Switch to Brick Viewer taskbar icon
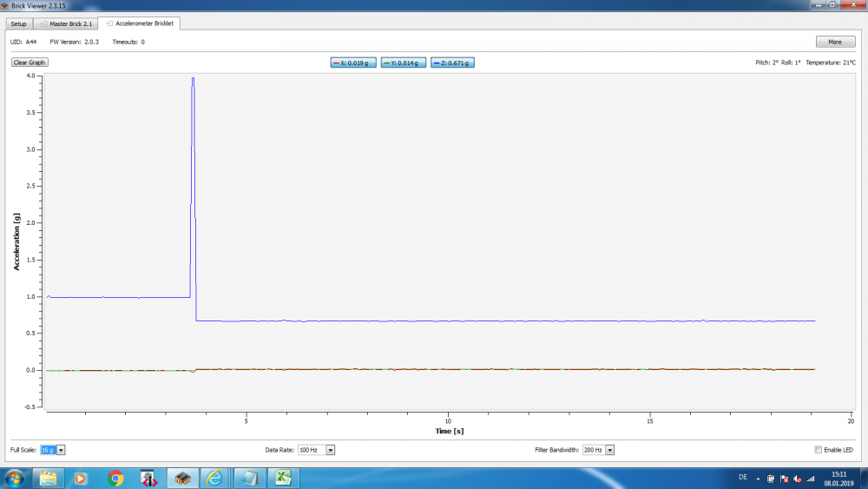This screenshot has height=489, width=868. coord(182,478)
